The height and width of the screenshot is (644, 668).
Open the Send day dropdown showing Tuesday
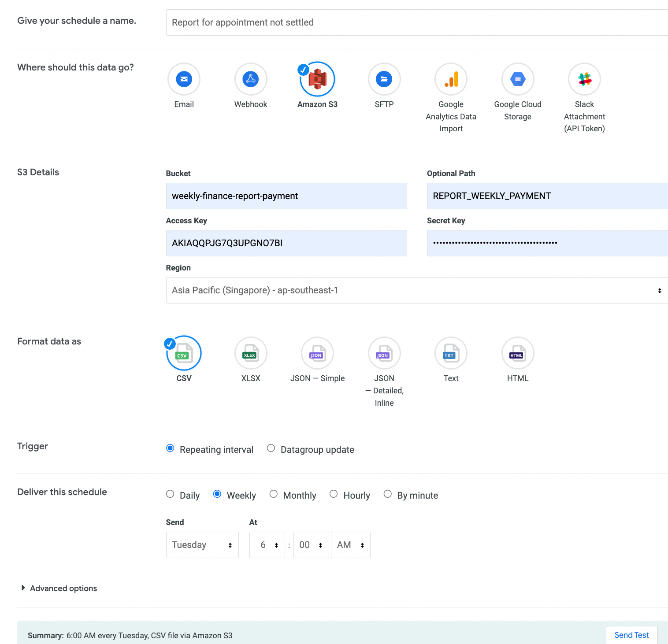pyautogui.click(x=202, y=545)
